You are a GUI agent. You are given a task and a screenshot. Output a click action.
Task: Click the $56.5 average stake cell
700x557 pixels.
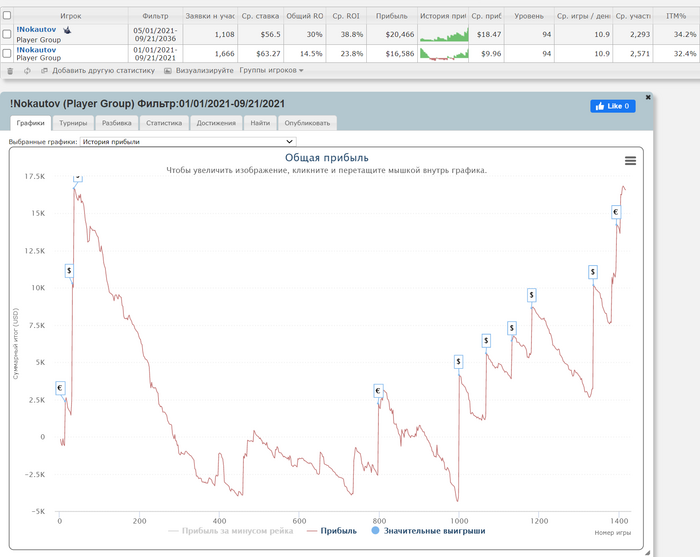pyautogui.click(x=260, y=34)
